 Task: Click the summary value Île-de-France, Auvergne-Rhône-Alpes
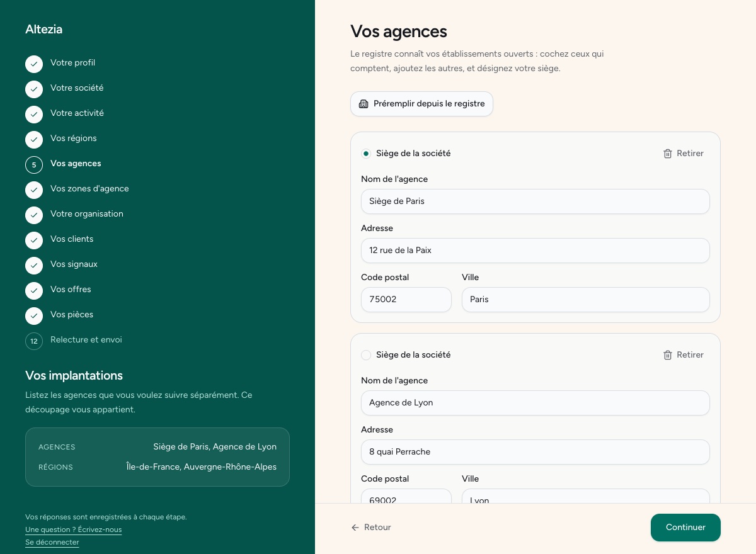click(x=202, y=467)
